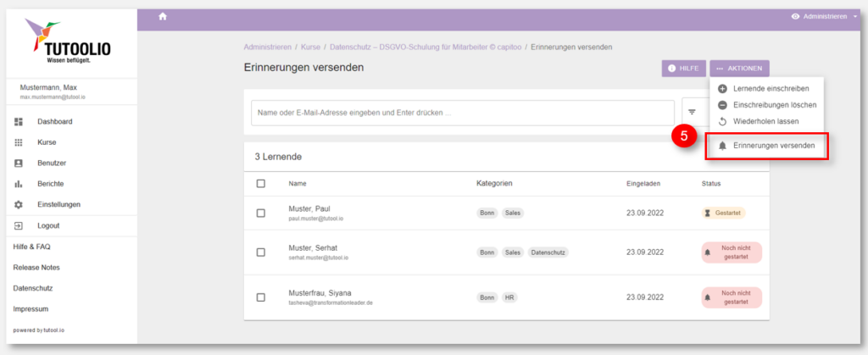Image resolution: width=868 pixels, height=355 pixels.
Task: Open the Release Notes link
Action: pos(36,268)
